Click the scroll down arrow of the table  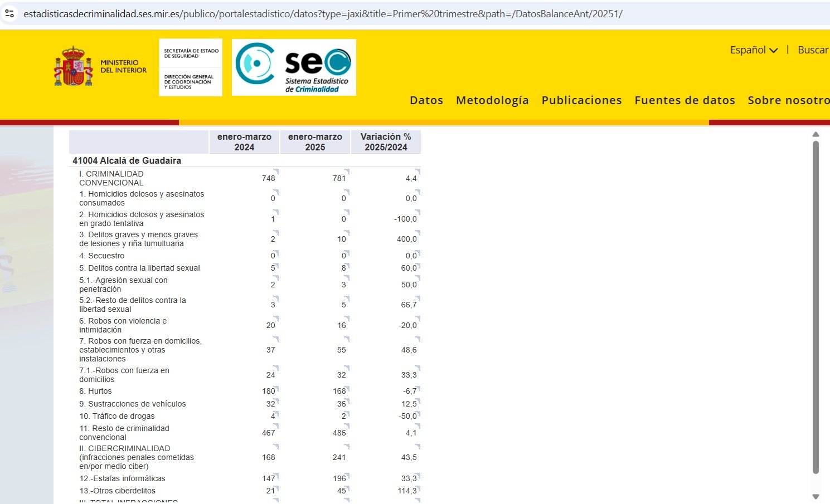coord(816,496)
